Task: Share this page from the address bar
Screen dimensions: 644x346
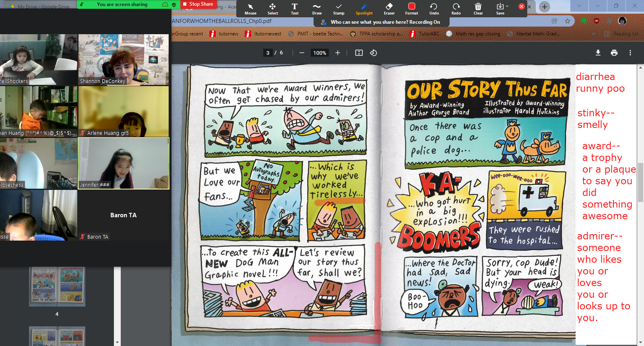Action: 555,21
